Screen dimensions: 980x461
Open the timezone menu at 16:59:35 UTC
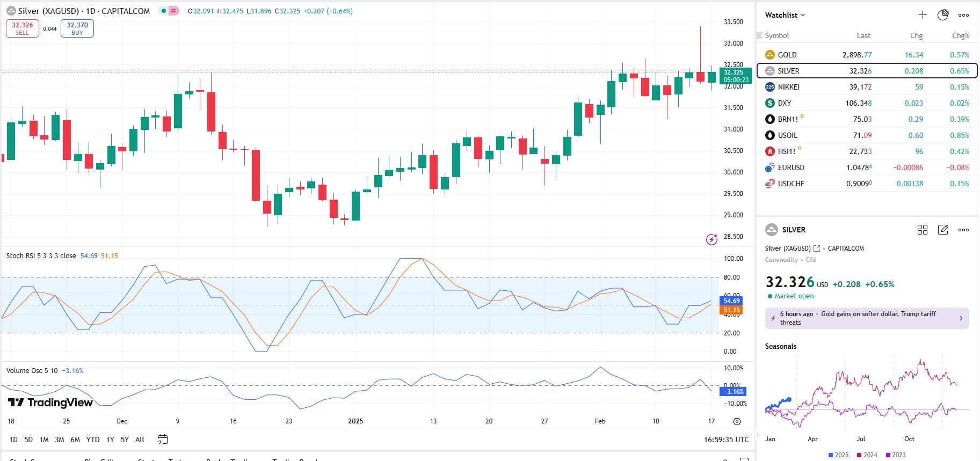coord(726,440)
